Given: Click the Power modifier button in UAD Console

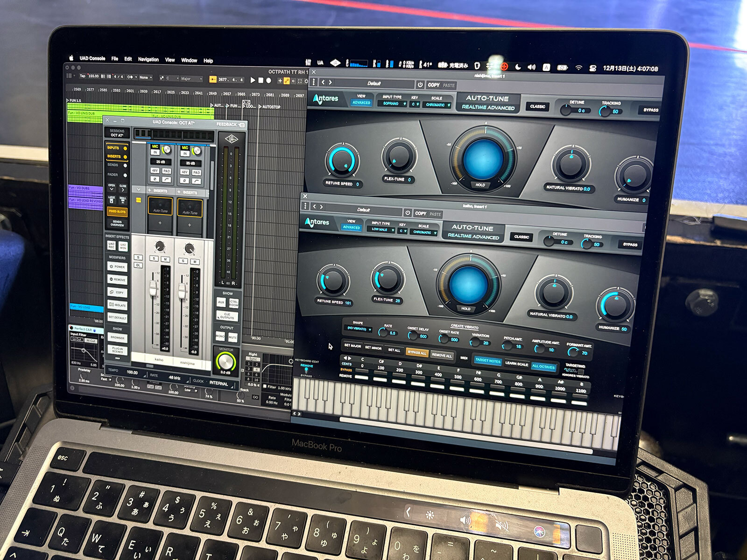Looking at the screenshot, I should pos(118,267).
